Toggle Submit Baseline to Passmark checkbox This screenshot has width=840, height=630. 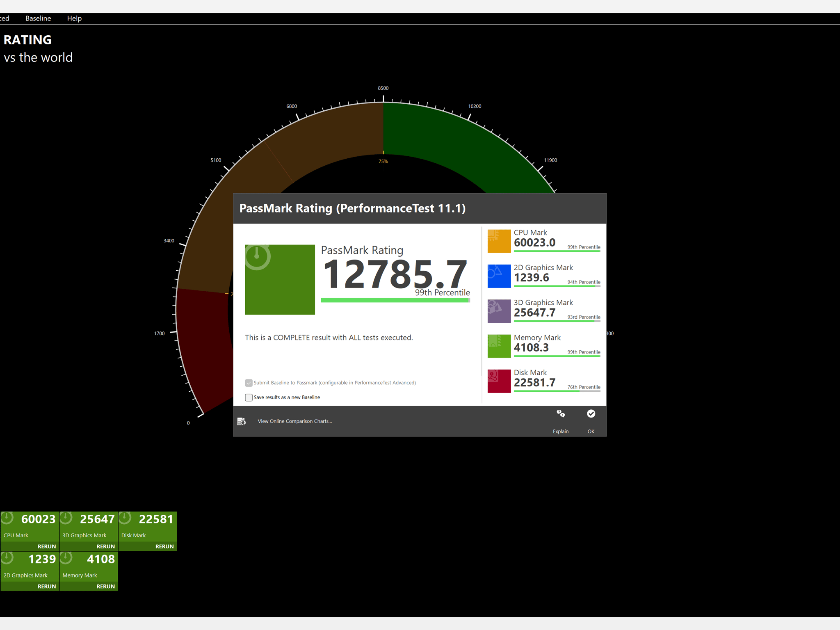point(249,383)
